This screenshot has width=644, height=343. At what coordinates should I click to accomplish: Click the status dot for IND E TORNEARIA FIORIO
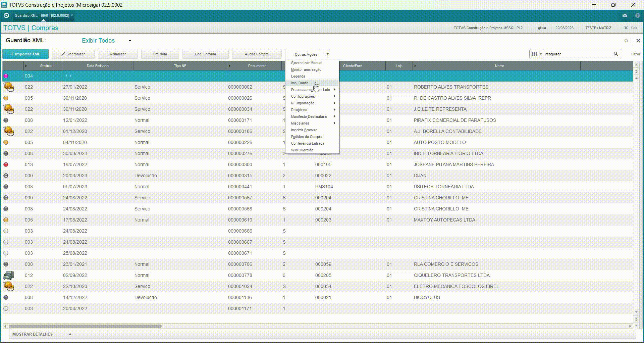[x=6, y=153]
